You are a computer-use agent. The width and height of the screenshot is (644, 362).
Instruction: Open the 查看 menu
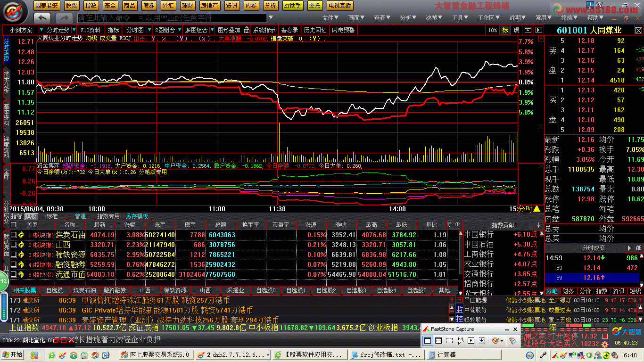[382, 18]
